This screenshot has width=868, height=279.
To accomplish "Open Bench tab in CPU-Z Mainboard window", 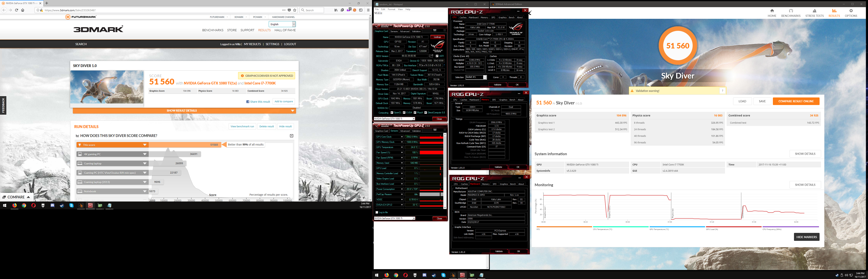I will tap(513, 184).
